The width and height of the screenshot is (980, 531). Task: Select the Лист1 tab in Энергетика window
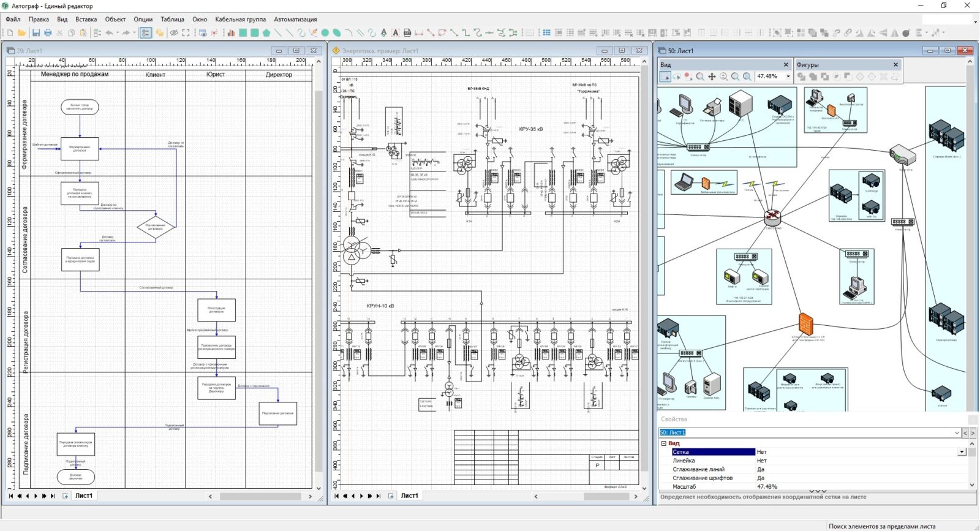coord(409,496)
